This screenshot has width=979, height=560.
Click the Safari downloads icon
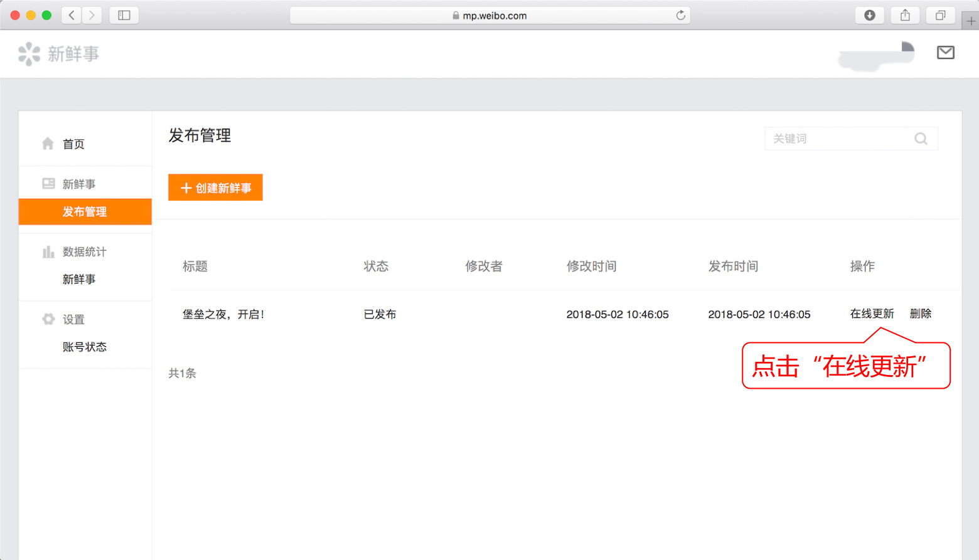pos(869,15)
